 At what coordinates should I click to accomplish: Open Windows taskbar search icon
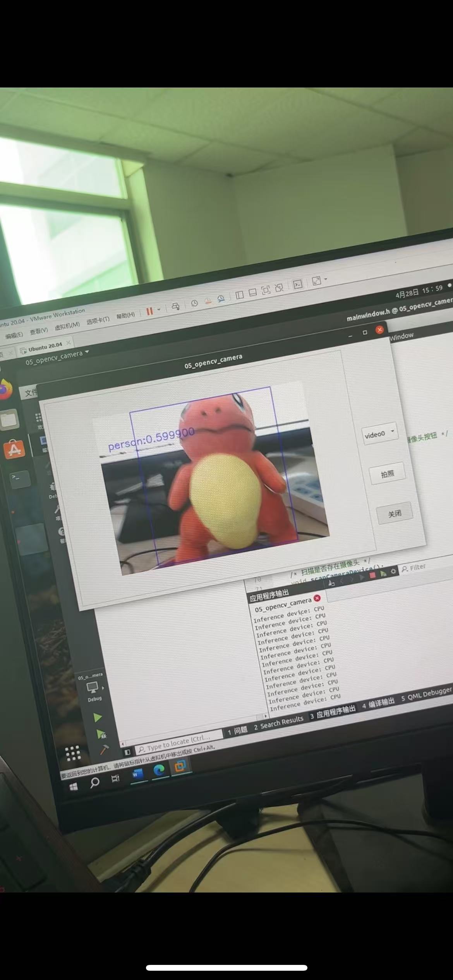(94, 783)
